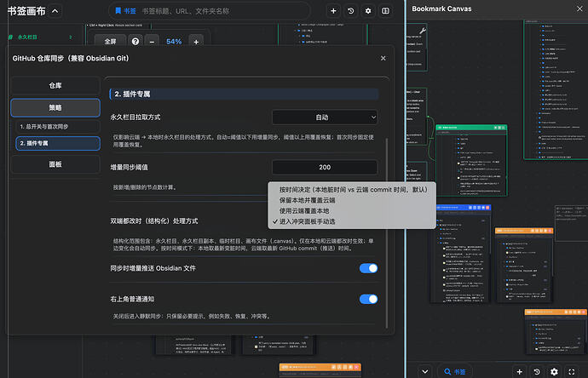The width and height of the screenshot is (588, 378).
Task: Choose 使用云端覆盖本地 from the menu
Action: pos(352,211)
